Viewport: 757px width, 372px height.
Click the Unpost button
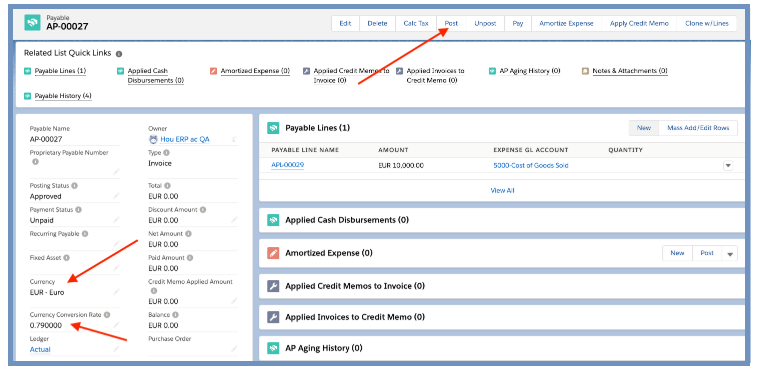[485, 23]
